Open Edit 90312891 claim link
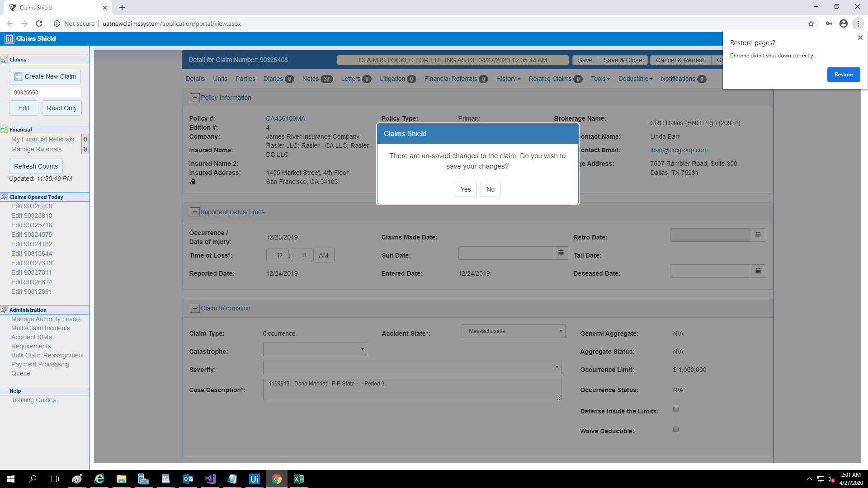Image resolution: width=868 pixels, height=488 pixels. coord(32,291)
